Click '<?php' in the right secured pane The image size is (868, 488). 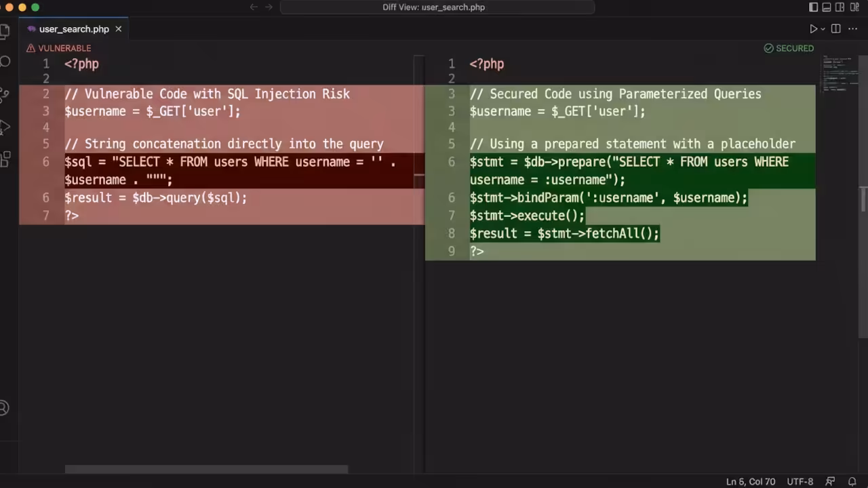tap(487, 64)
